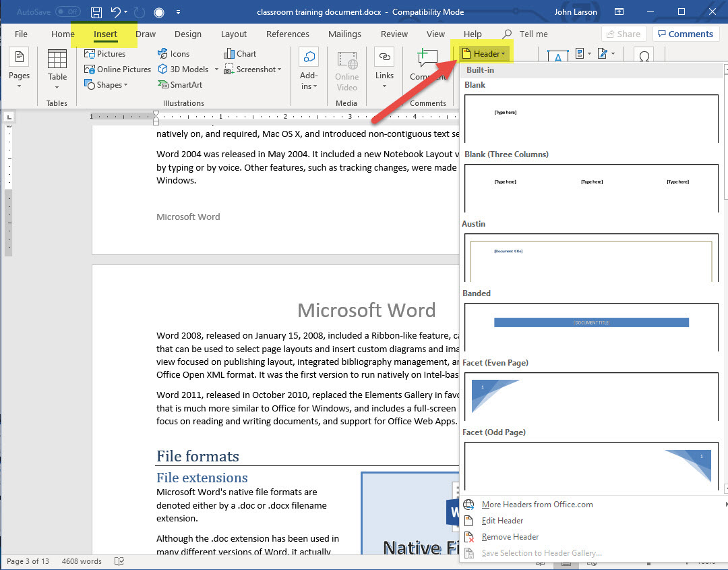
Task: Switch to the Layout tab
Action: 234,34
